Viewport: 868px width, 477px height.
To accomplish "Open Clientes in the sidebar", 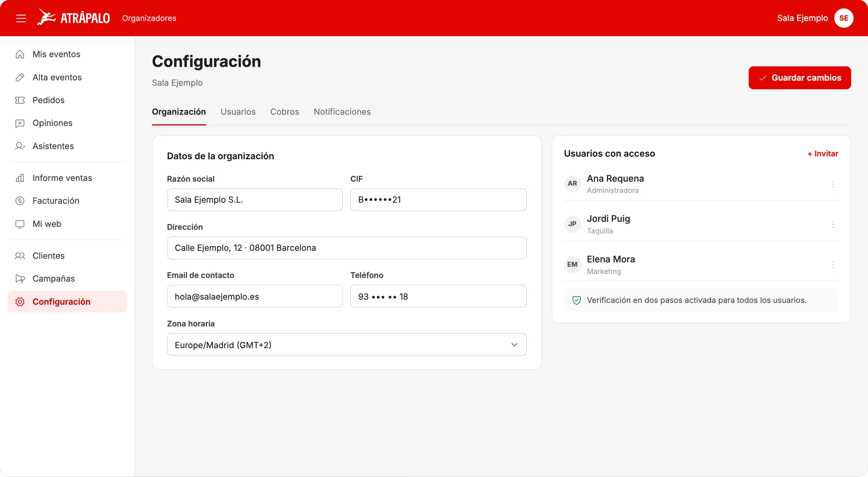I will point(67,256).
